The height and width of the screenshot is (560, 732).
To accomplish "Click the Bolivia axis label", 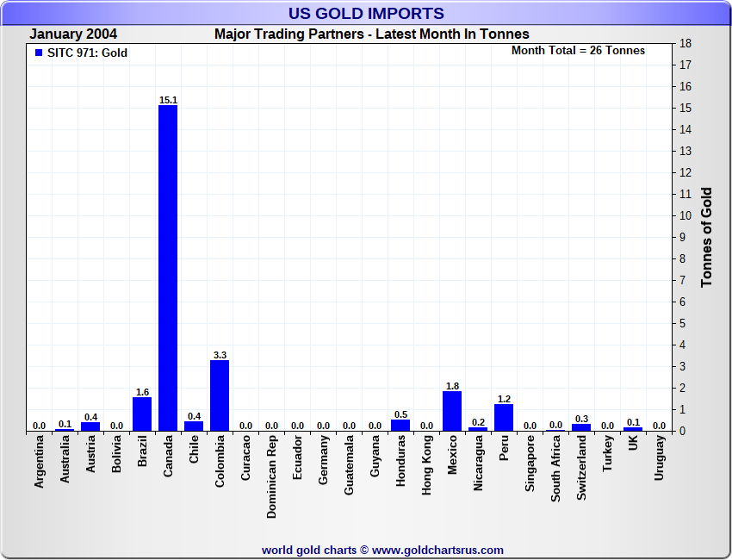I will (x=116, y=453).
